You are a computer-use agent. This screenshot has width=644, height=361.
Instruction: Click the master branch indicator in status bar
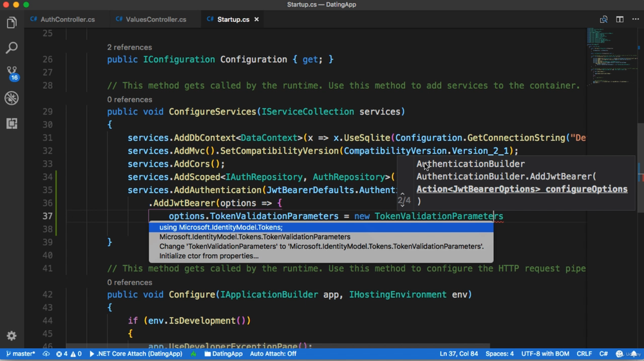tap(21, 354)
